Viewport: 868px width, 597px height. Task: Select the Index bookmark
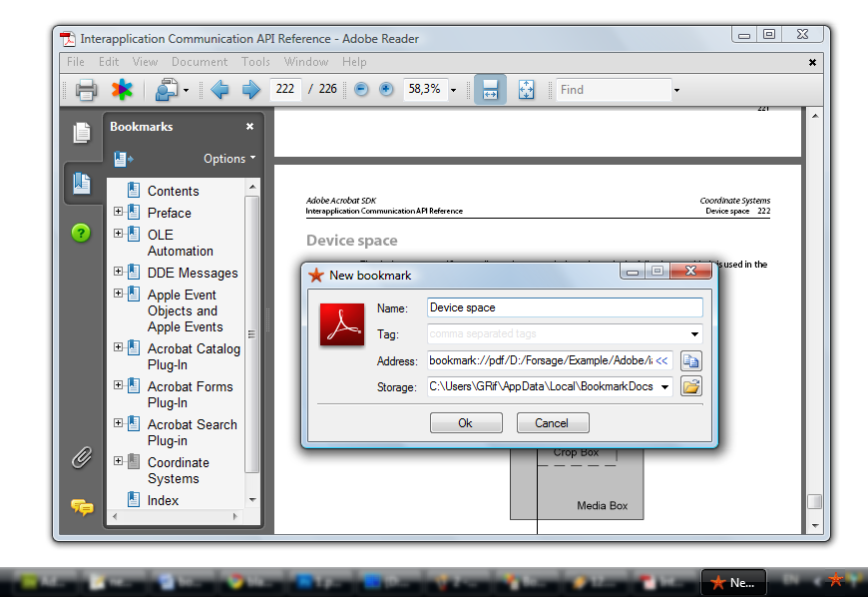click(163, 500)
